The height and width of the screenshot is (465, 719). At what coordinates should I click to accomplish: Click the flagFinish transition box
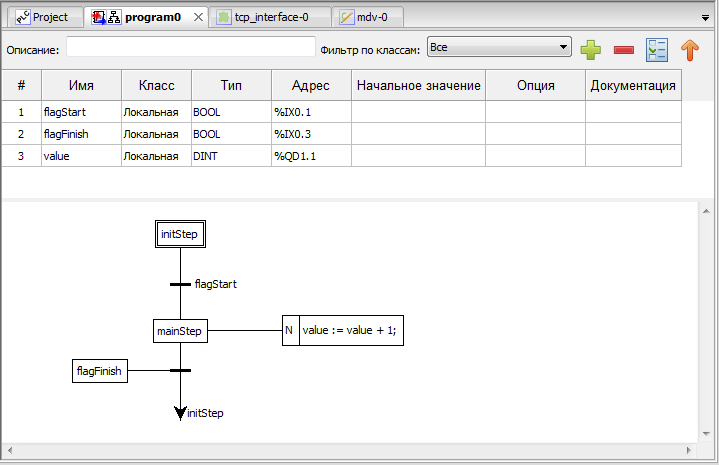[x=99, y=371]
